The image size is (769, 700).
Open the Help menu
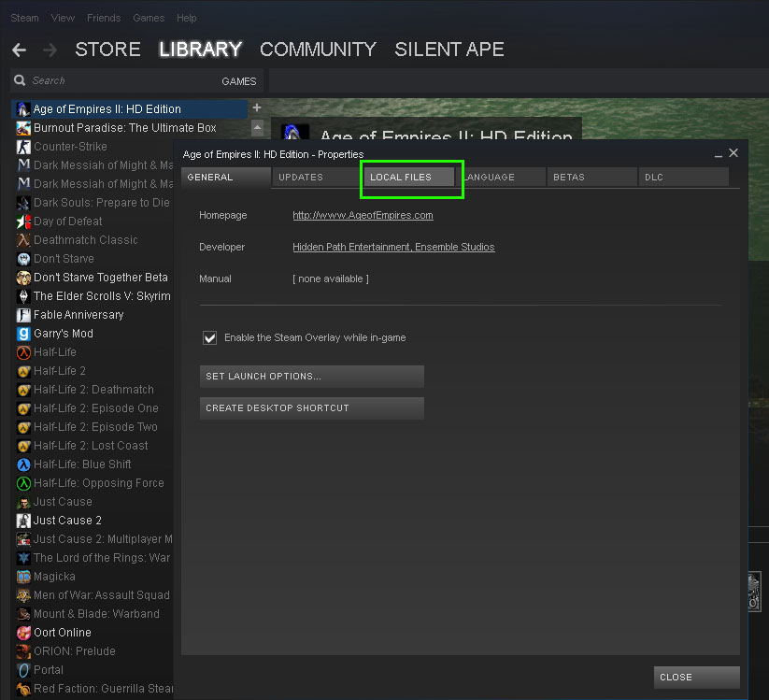[186, 18]
